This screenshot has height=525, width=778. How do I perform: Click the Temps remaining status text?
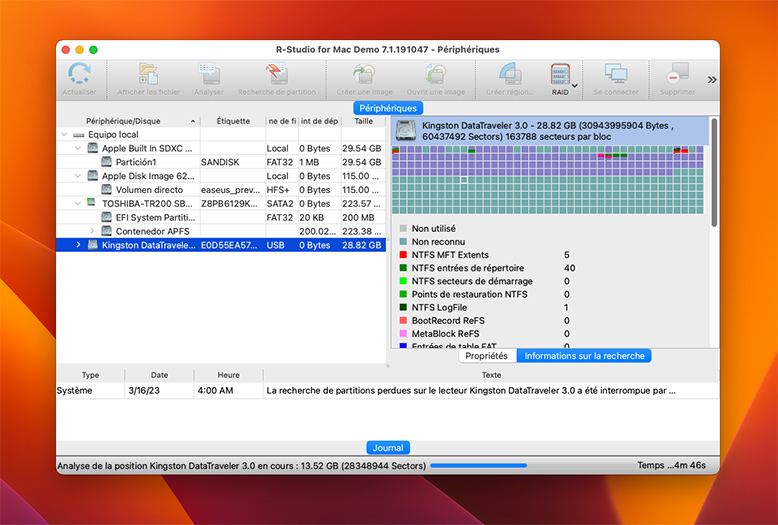671,465
